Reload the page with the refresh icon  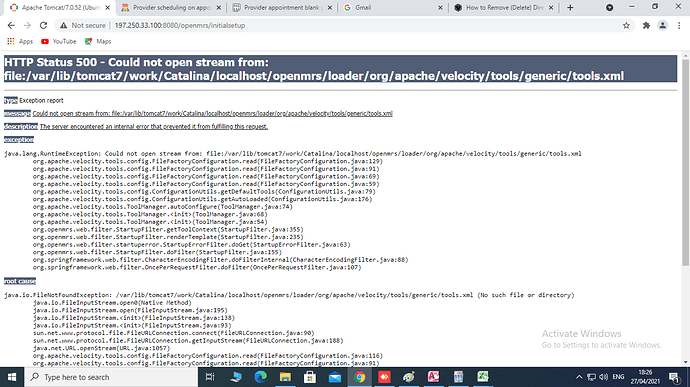43,26
